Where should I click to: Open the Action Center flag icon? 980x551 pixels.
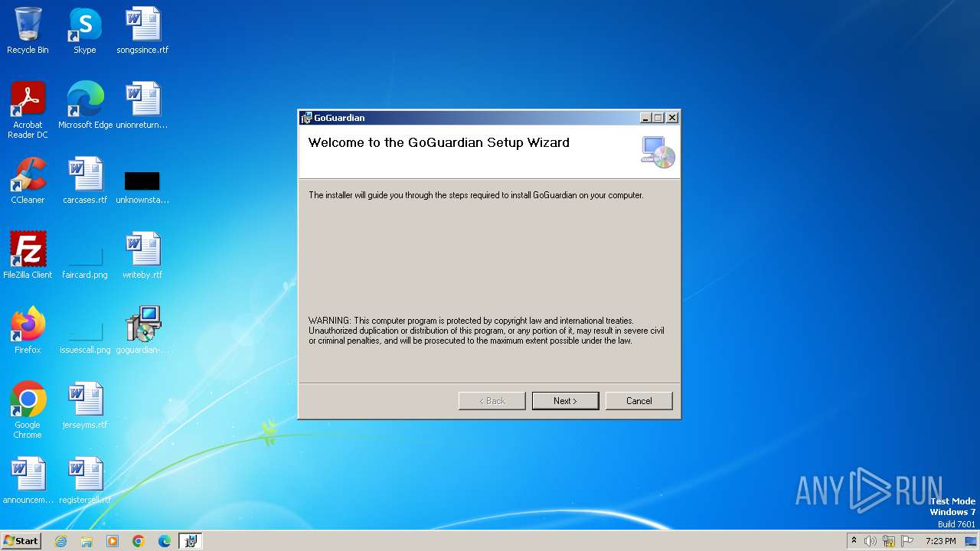[x=907, y=541]
